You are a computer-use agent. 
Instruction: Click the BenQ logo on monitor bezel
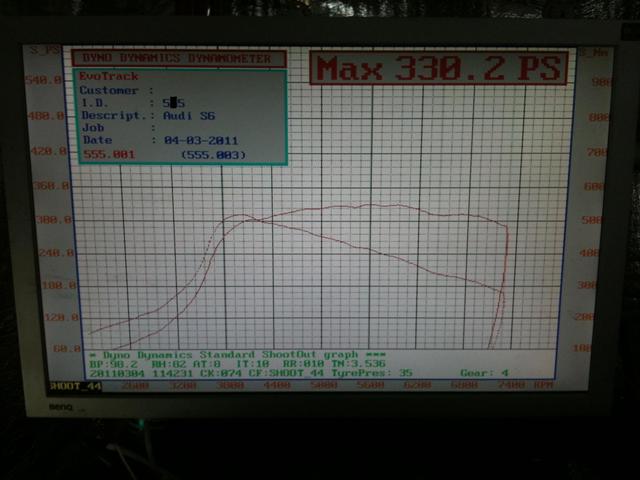click(x=60, y=407)
